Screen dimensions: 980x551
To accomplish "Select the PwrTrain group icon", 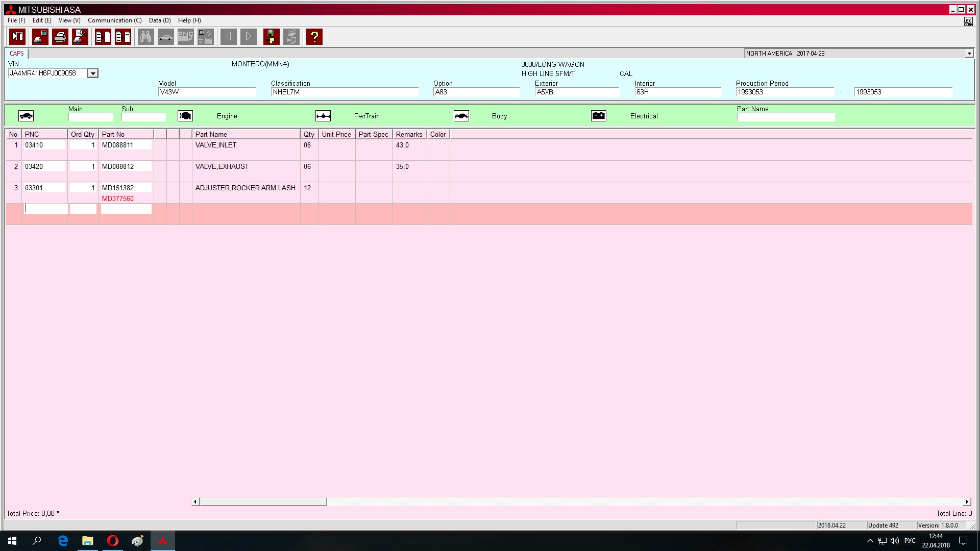I will point(323,116).
